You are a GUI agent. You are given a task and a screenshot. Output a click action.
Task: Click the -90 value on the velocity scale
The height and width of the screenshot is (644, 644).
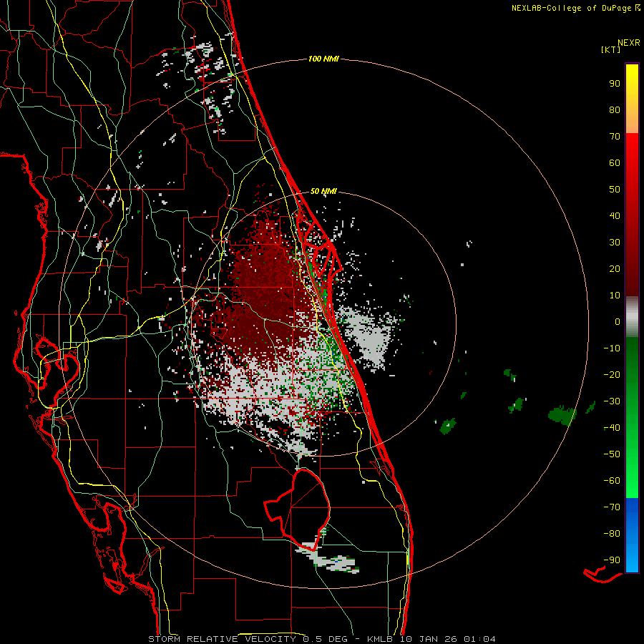pos(612,560)
